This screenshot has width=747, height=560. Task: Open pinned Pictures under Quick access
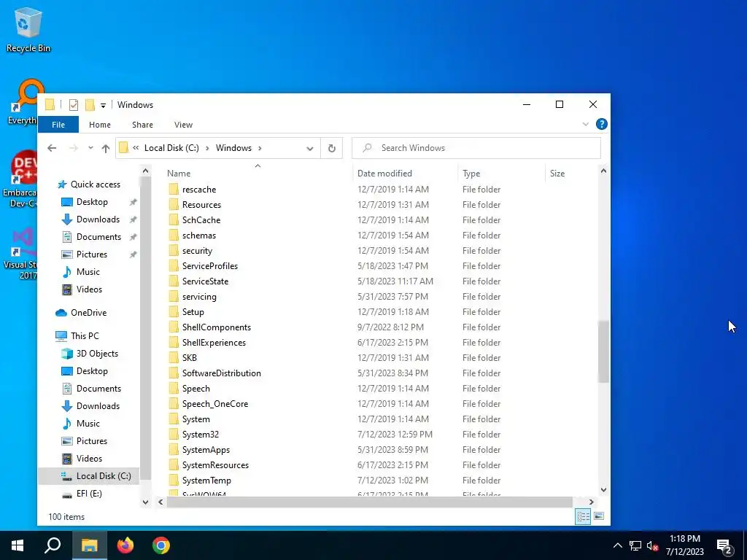click(x=91, y=254)
